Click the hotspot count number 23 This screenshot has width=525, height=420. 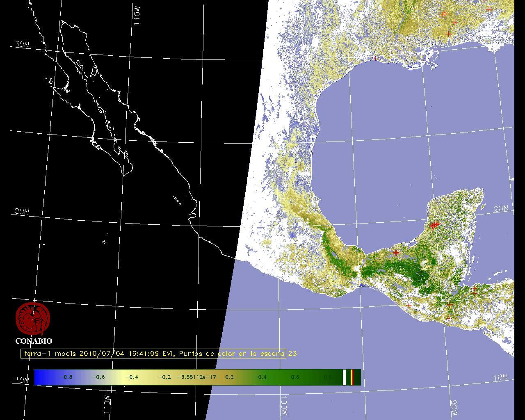[x=292, y=354]
